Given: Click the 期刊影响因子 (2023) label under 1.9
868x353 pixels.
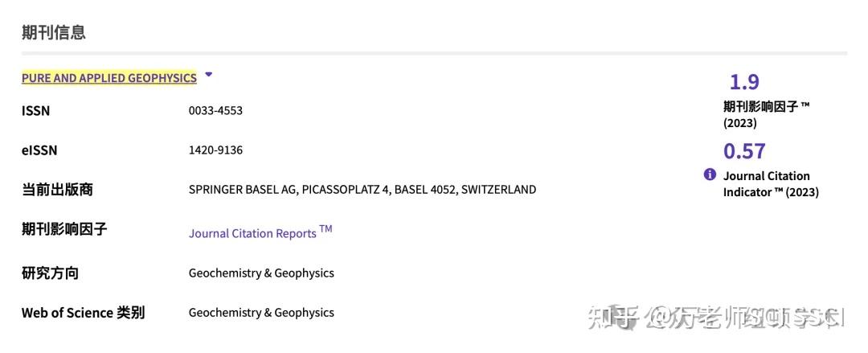Looking at the screenshot, I should tap(766, 114).
